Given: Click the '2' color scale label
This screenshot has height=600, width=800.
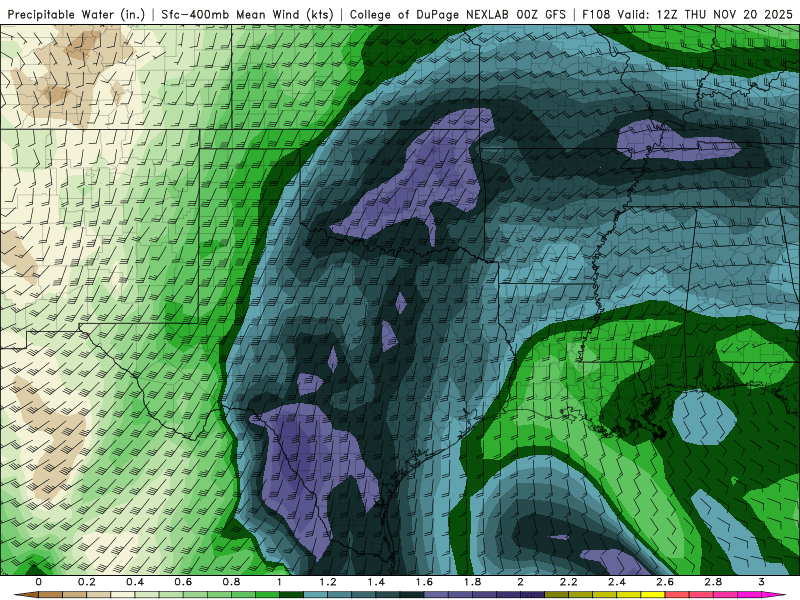Looking at the screenshot, I should pos(520,582).
